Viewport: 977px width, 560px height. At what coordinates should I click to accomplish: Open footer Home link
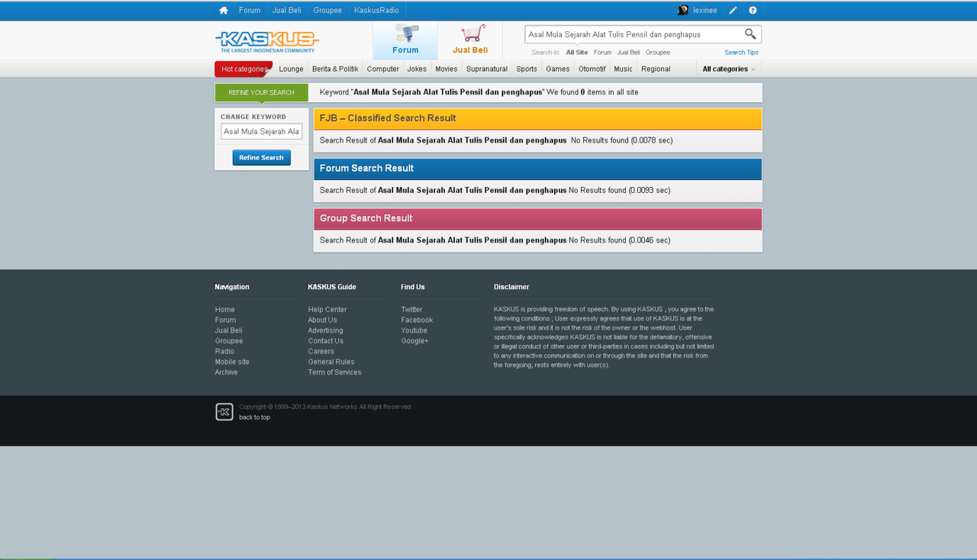coord(225,310)
